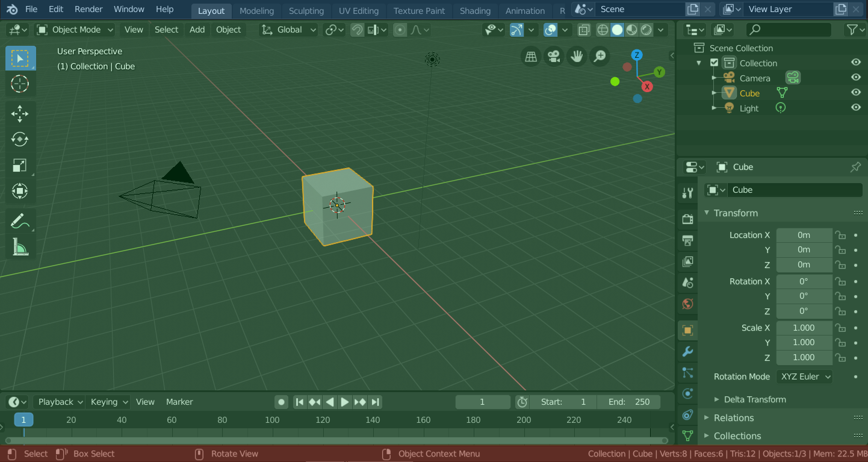Open the Render menu
The image size is (868, 462).
[88, 9]
